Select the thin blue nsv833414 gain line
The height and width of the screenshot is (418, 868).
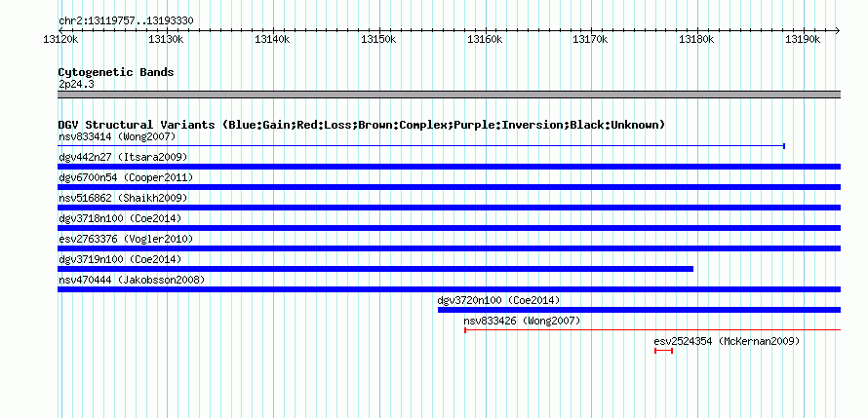point(421,146)
